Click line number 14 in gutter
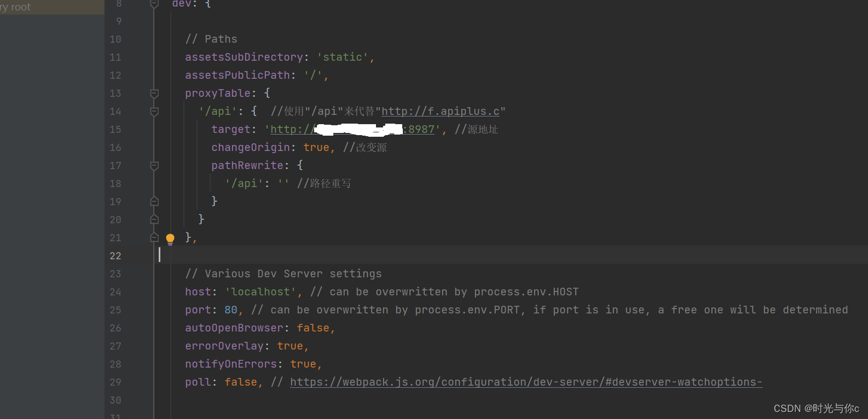The image size is (868, 419). (x=115, y=112)
